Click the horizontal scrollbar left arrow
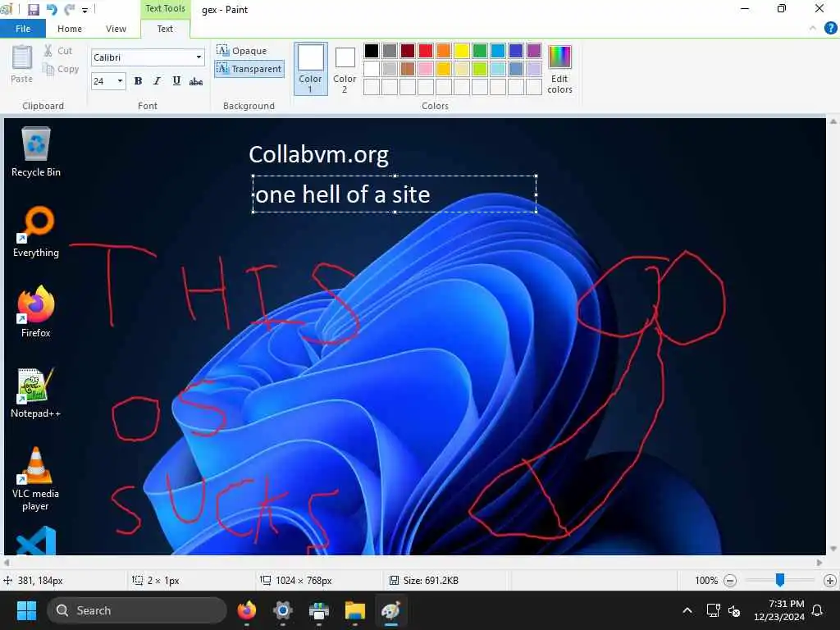Viewport: 840px width, 630px height. point(7,563)
